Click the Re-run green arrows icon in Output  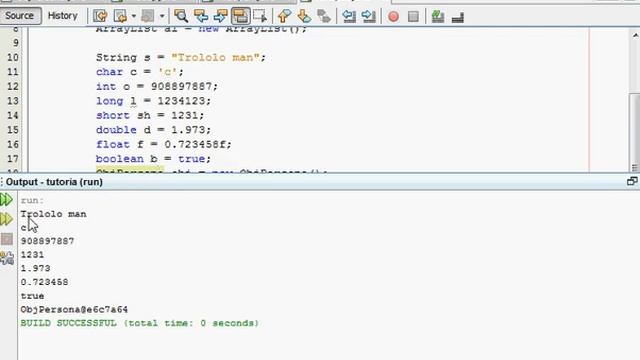(x=6, y=200)
